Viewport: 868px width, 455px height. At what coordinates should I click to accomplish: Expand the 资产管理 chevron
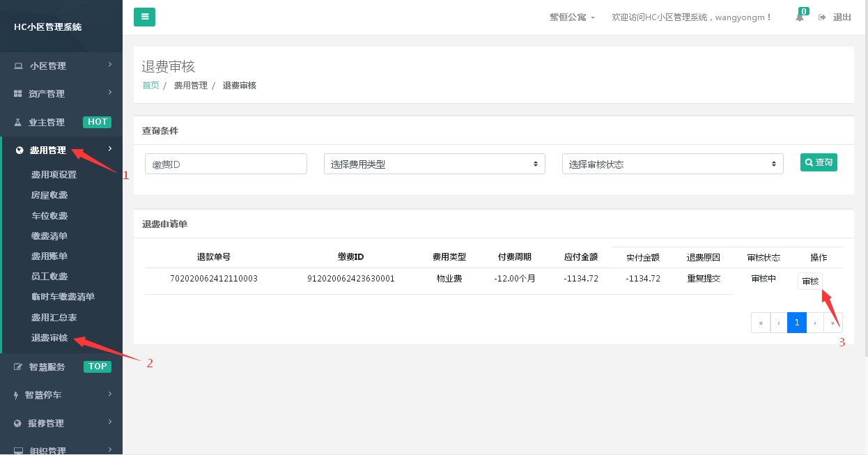coord(110,93)
